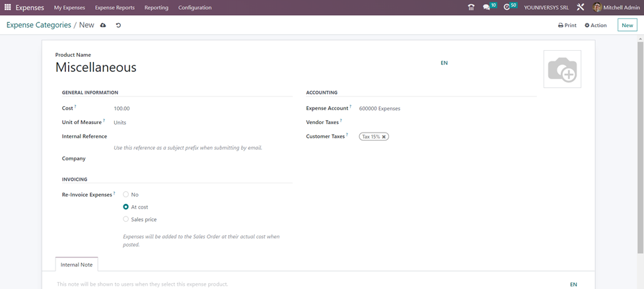Open the Unit of Measure dropdown field

pyautogui.click(x=198, y=123)
